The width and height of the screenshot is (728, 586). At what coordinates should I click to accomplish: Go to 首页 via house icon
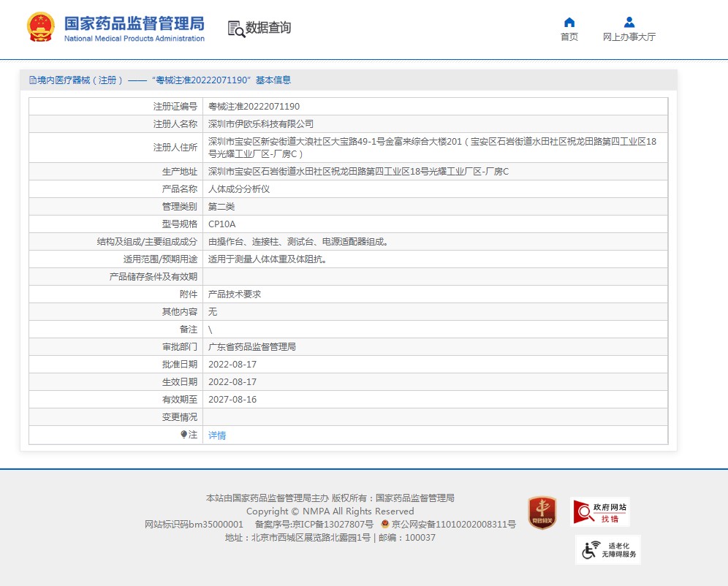point(569,22)
